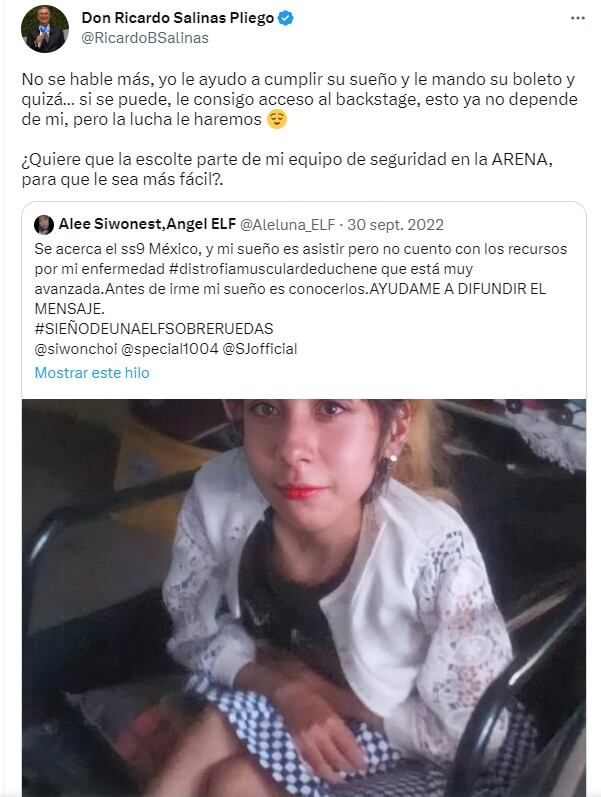Open the @Aleluna_ELF handle
This screenshot has height=797, width=601.
[287, 225]
